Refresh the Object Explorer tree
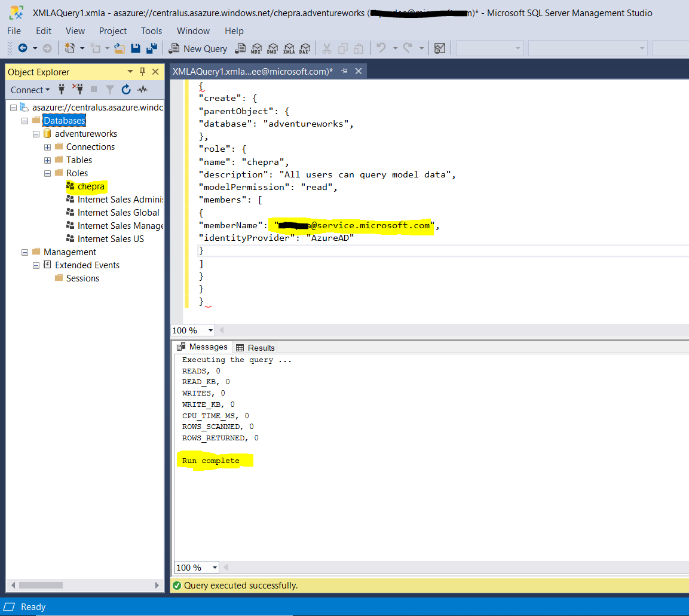The width and height of the screenshot is (689, 616). click(125, 90)
